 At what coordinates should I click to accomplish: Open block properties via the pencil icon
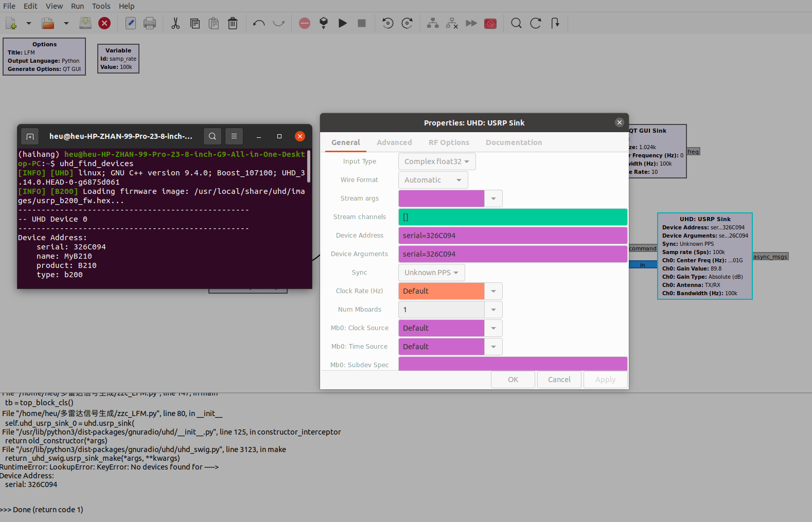point(131,23)
